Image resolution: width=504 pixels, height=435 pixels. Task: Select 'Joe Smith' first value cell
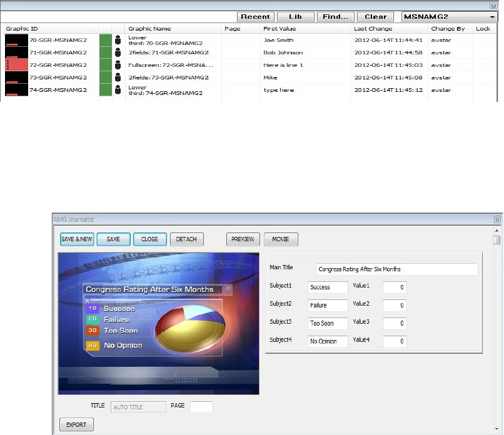pos(278,40)
